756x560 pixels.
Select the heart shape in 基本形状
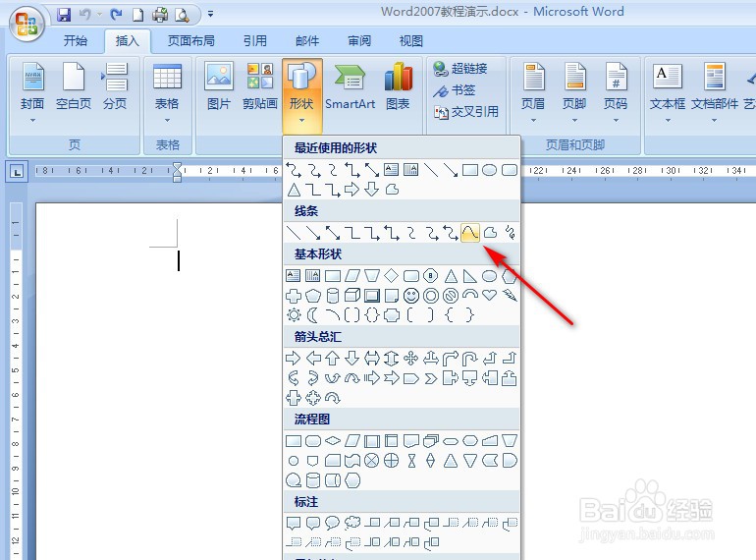point(489,295)
